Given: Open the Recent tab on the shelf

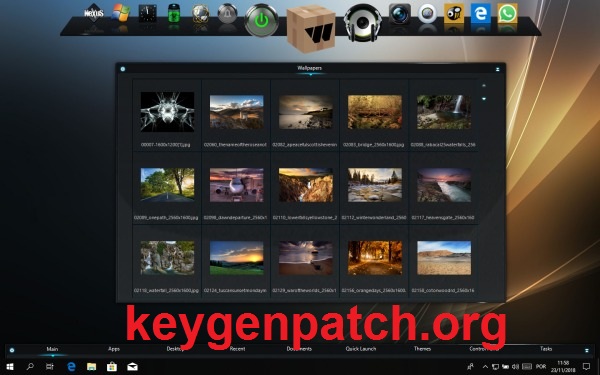Looking at the screenshot, I should pyautogui.click(x=237, y=349).
